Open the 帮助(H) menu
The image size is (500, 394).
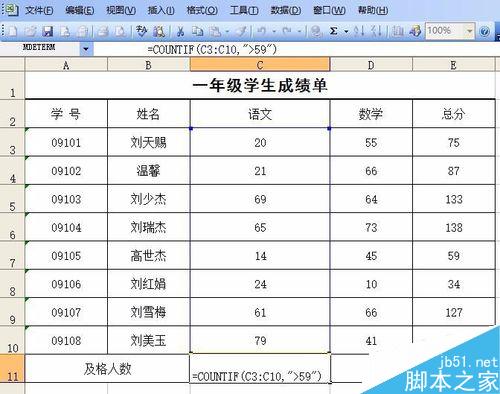[x=373, y=10]
